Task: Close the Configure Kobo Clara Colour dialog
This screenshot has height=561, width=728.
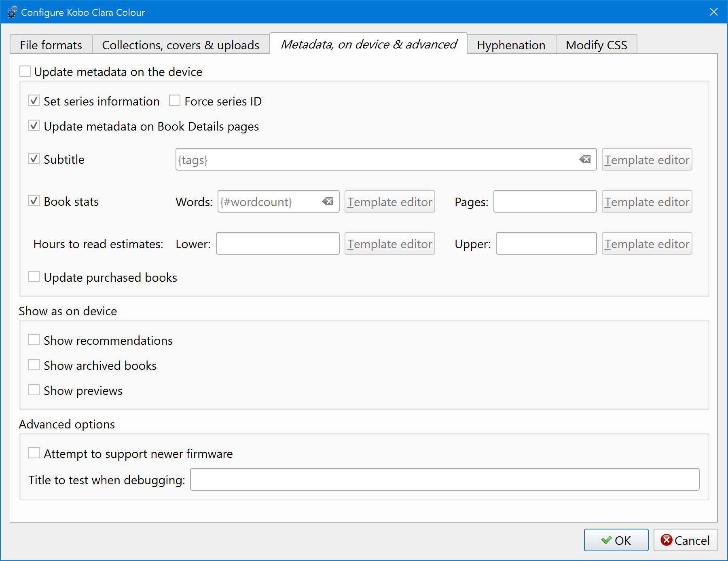Action: [714, 12]
